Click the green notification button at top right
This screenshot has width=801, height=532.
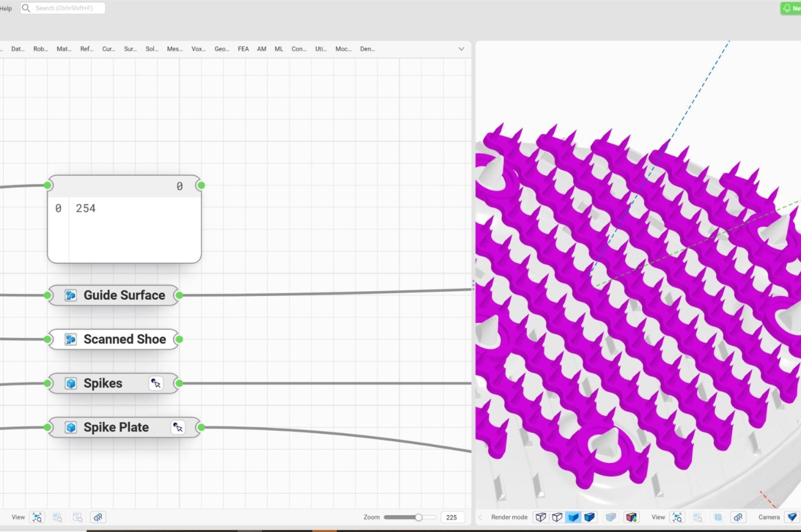pos(791,8)
